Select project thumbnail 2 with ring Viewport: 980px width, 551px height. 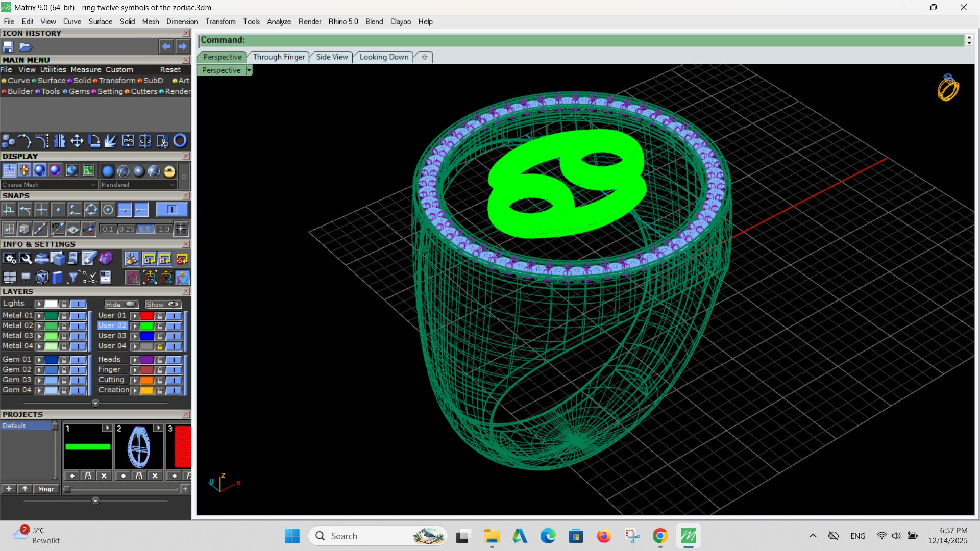click(x=138, y=446)
